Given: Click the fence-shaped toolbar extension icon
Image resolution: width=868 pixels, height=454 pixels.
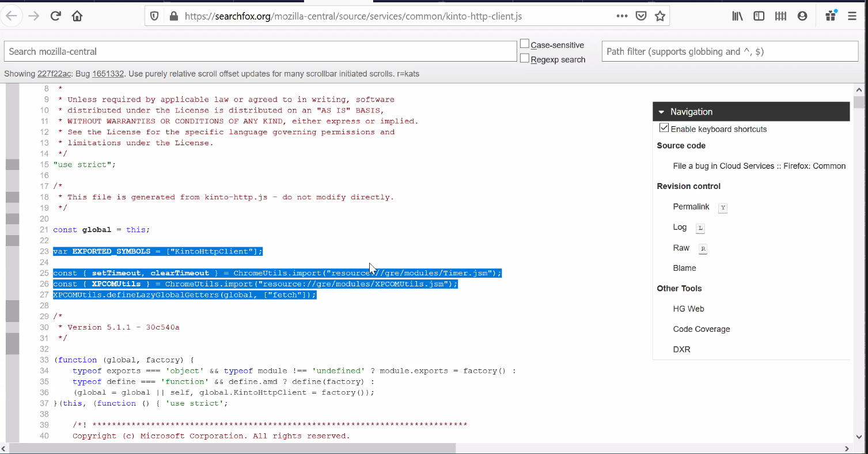Looking at the screenshot, I should (x=780, y=16).
